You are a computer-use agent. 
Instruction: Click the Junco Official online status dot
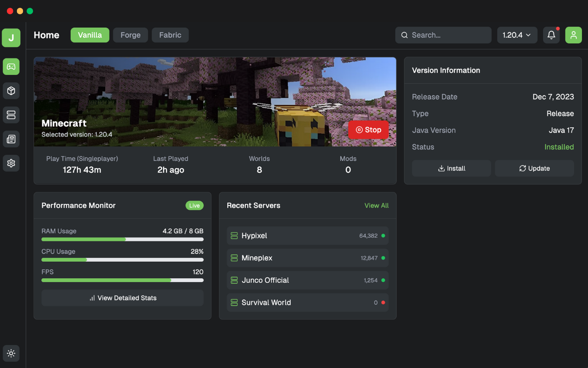(x=383, y=280)
